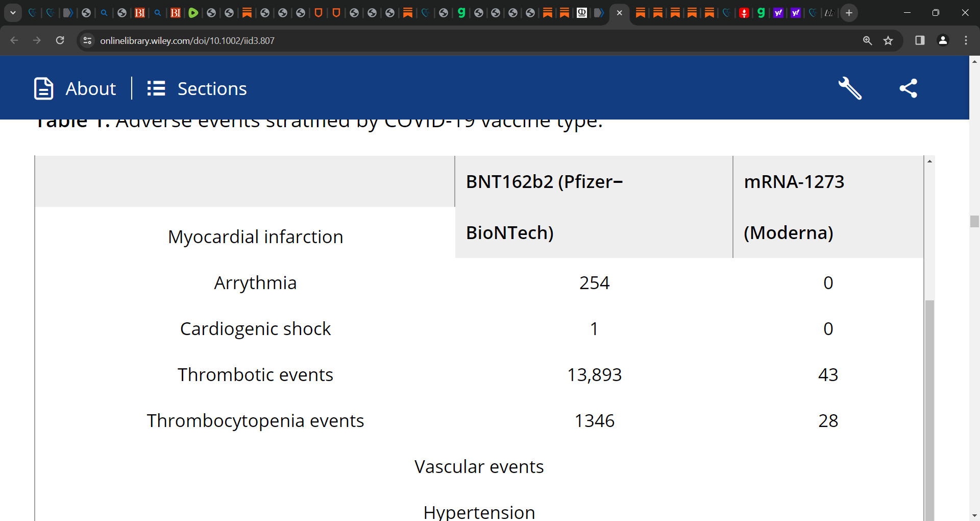Viewport: 980px width, 521px height.
Task: Toggle the browser side panel
Action: click(920, 40)
